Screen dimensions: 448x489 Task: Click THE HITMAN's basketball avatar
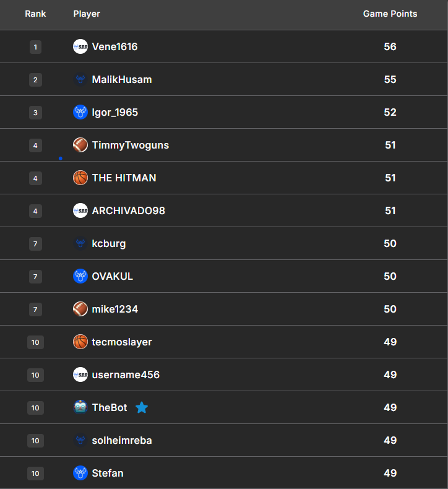click(x=80, y=178)
